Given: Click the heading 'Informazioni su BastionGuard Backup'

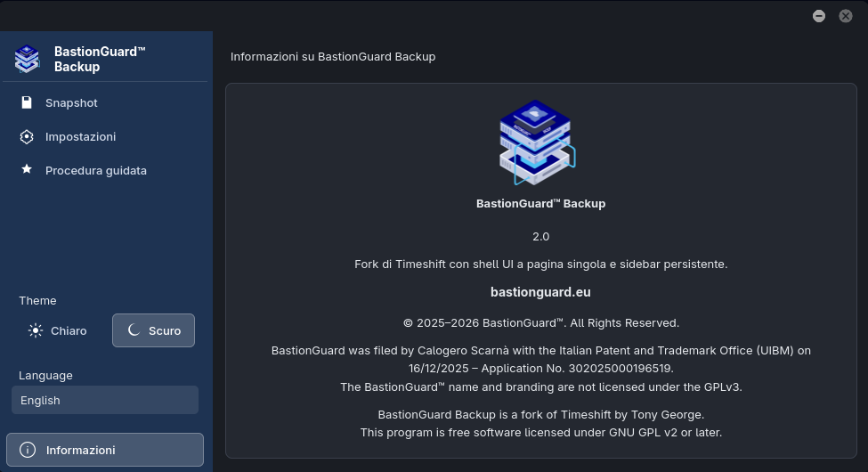Looking at the screenshot, I should tap(333, 56).
